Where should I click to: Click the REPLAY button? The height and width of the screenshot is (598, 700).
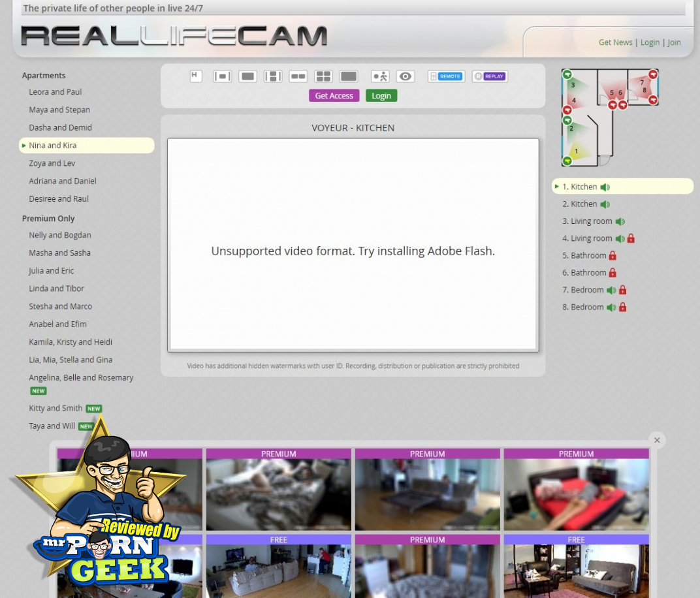[490, 76]
